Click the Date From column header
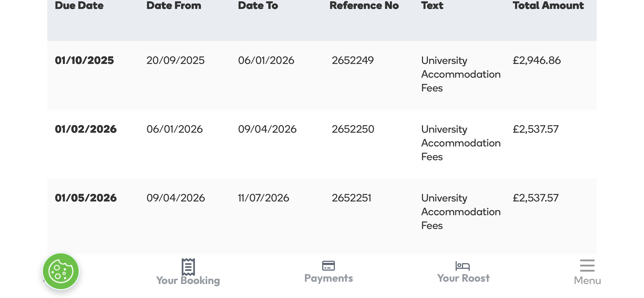This screenshot has width=644, height=298. [174, 5]
